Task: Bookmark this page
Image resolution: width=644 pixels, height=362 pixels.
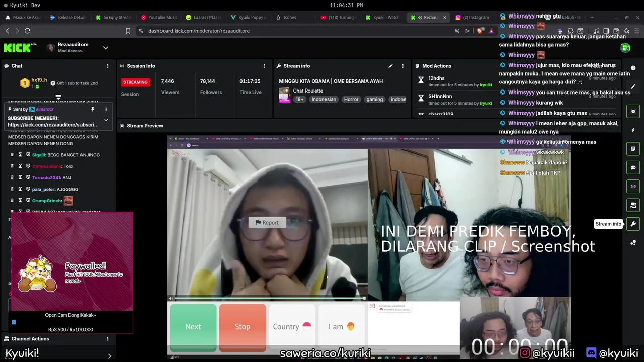Action: 128,31
